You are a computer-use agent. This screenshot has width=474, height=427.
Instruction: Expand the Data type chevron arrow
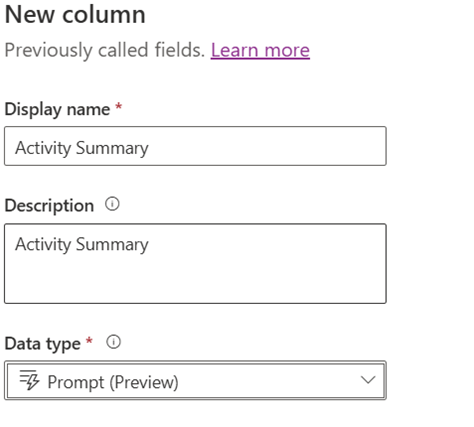click(368, 380)
